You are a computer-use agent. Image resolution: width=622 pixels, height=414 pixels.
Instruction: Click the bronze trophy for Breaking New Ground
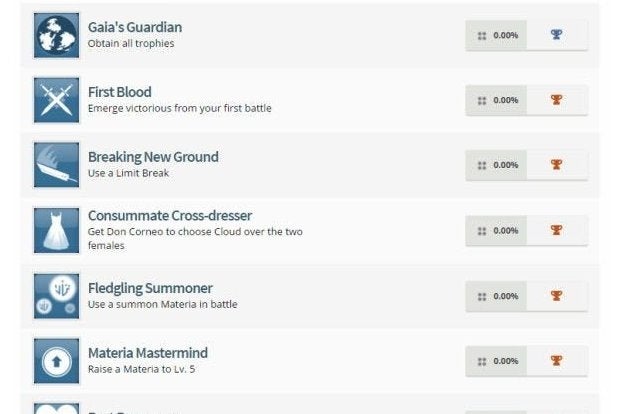pos(557,165)
